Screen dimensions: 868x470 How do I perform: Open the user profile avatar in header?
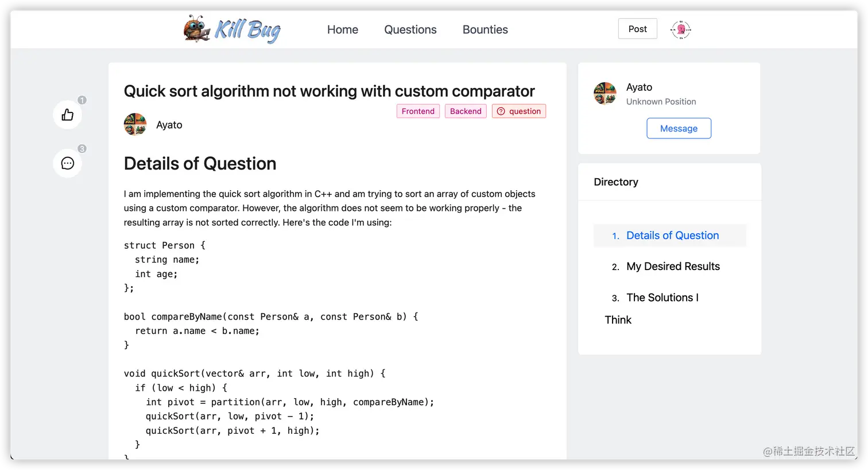(681, 29)
